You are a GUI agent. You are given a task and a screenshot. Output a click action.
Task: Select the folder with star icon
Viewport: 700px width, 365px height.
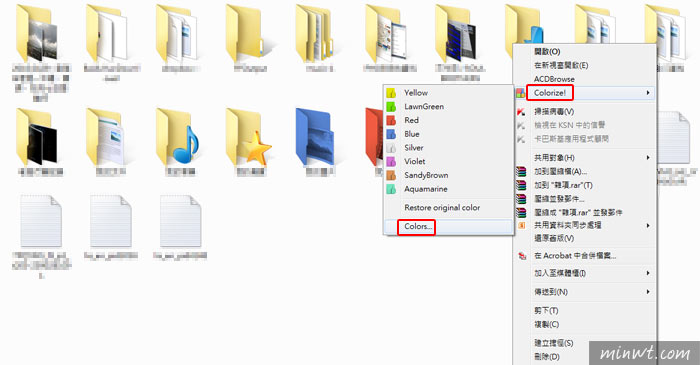tap(250, 137)
